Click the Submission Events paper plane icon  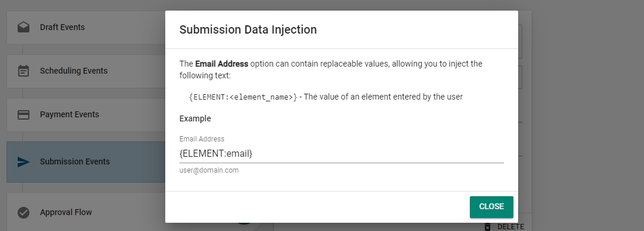click(24, 162)
